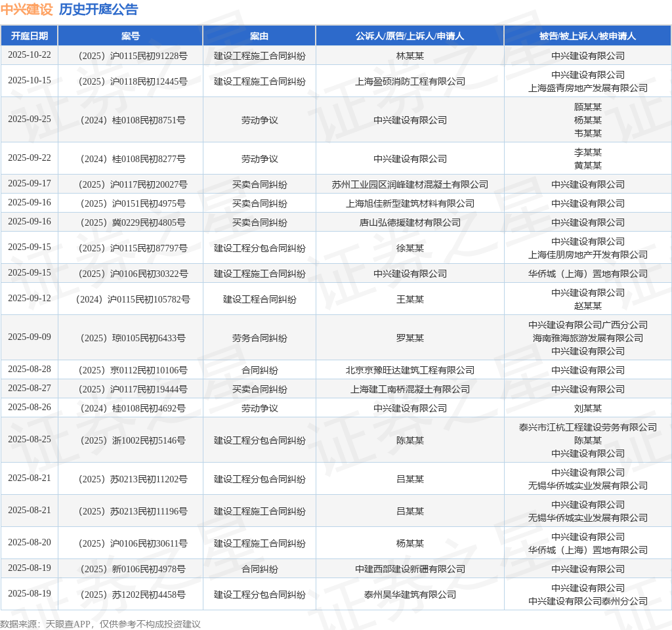Click the cause 劳务合同纠纷

click(x=259, y=338)
